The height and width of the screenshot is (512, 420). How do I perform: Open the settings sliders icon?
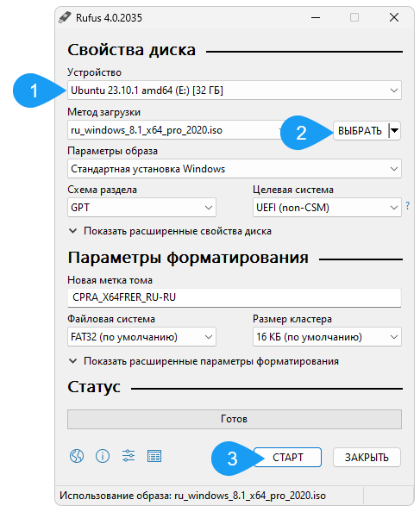pyautogui.click(x=129, y=456)
